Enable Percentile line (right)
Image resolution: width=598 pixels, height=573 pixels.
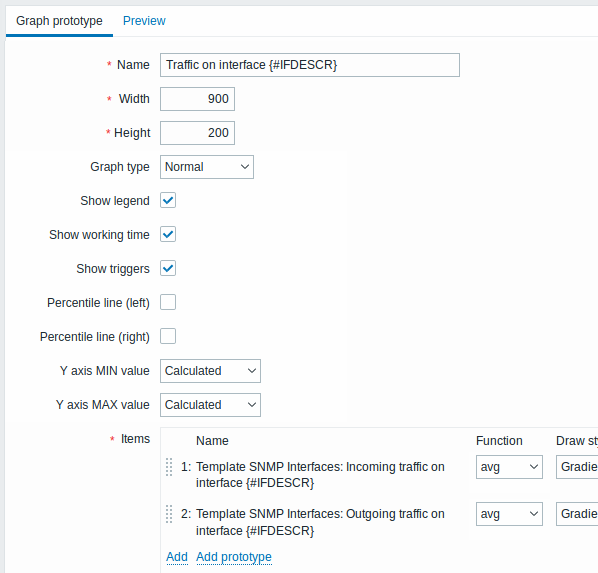point(168,336)
